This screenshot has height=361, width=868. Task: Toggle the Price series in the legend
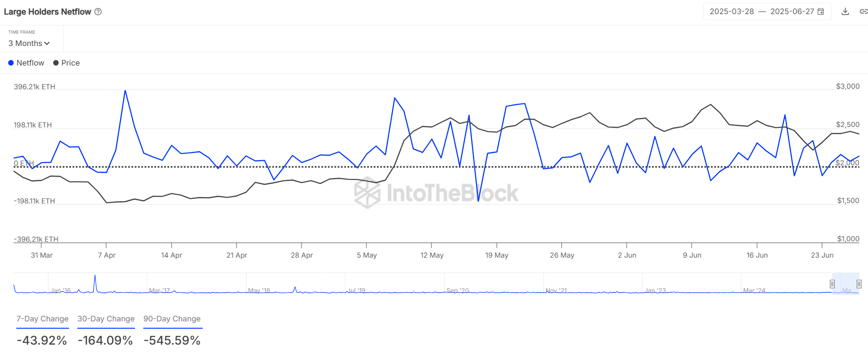pyautogui.click(x=66, y=63)
